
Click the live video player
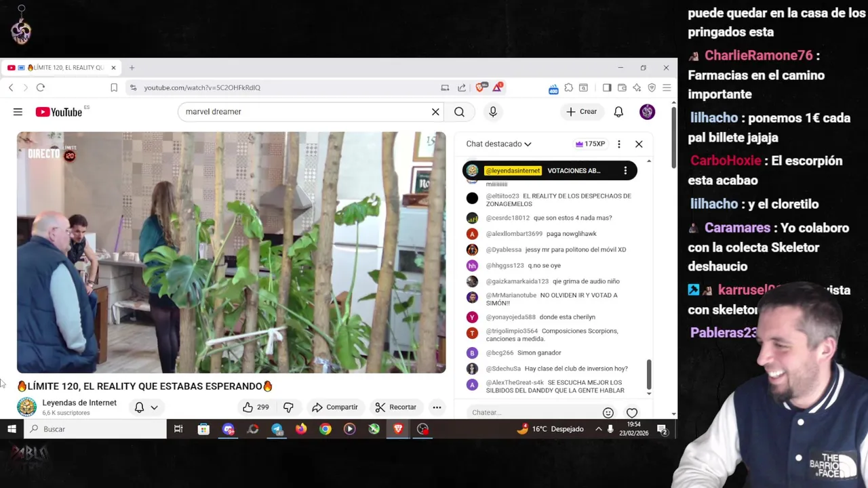231,252
